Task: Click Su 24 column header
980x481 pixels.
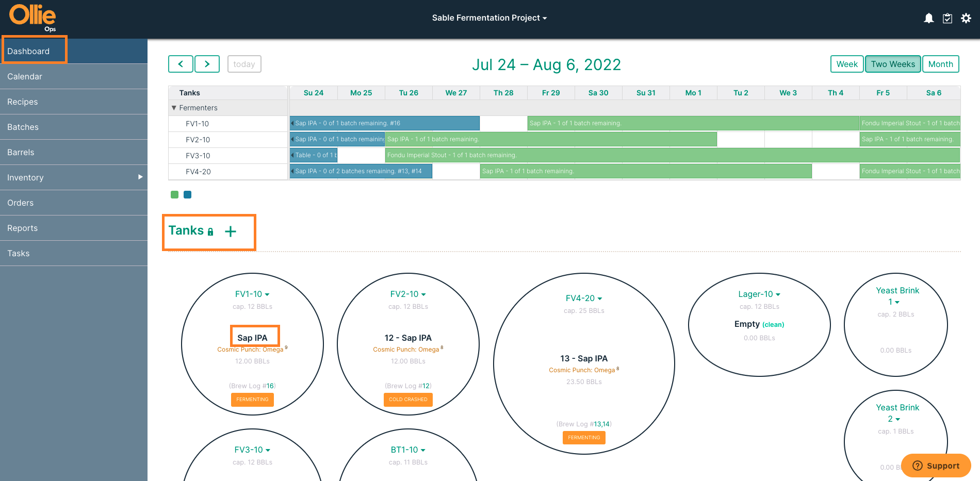Action: pos(314,93)
